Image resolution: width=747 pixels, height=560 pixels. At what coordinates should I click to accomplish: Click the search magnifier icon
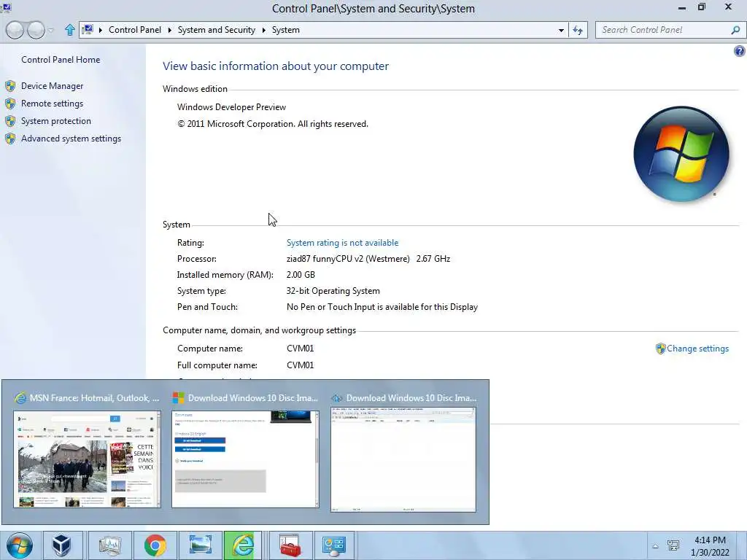click(x=735, y=30)
